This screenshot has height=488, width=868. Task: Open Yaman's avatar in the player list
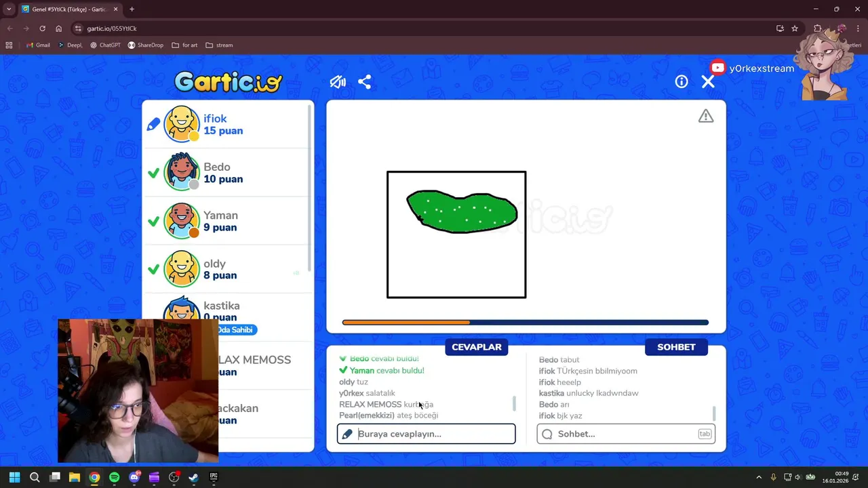point(182,221)
